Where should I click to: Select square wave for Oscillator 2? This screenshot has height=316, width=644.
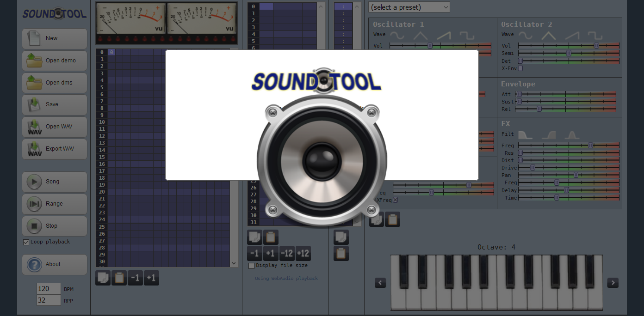pos(595,35)
